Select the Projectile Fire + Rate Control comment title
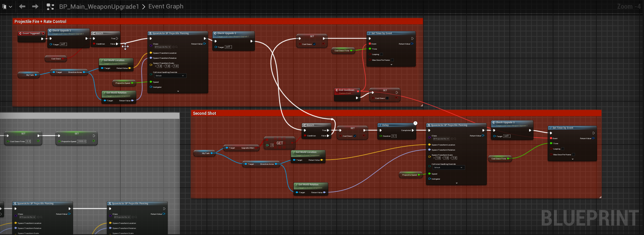Screen dimensions: 644x235 tap(40, 21)
